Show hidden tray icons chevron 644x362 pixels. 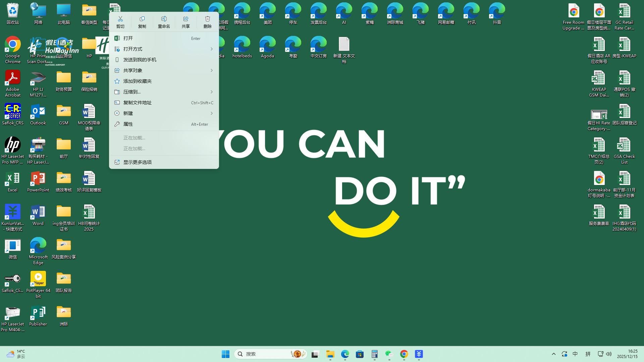pos(554,354)
